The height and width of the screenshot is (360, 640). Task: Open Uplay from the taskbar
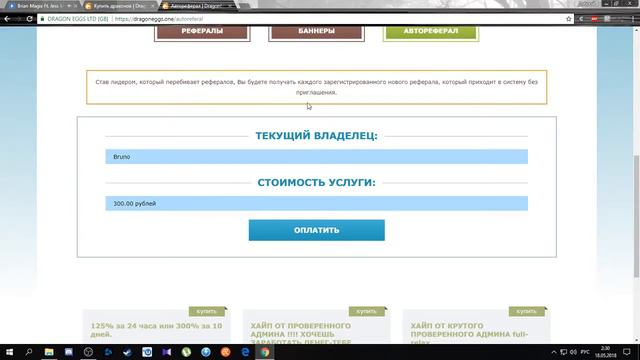[x=147, y=352]
